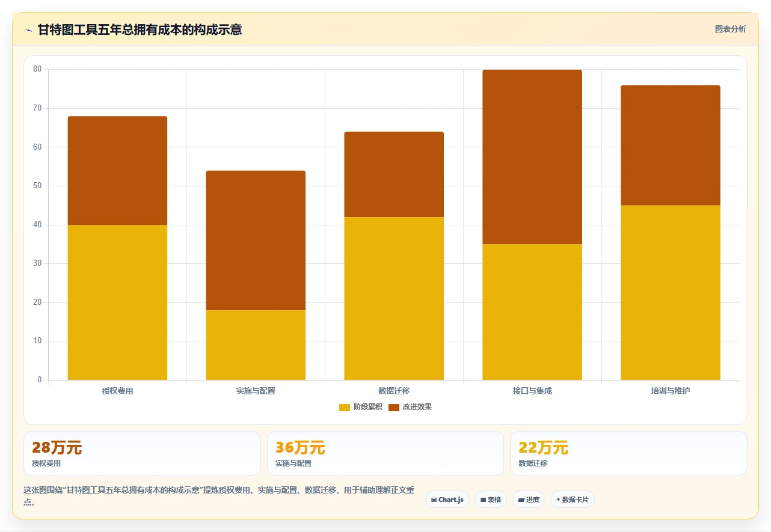Click yellow bar segment for 培训与维护
Image resolution: width=771 pixels, height=532 pixels.
coord(671,293)
